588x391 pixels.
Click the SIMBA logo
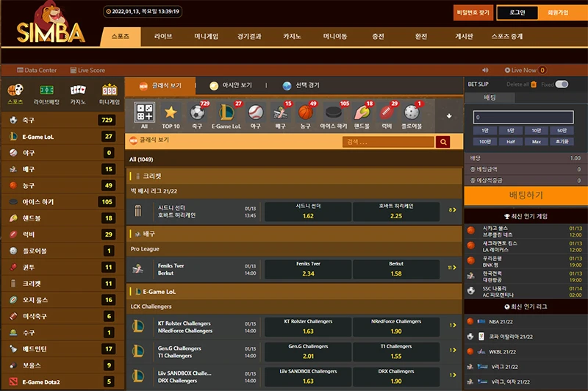click(x=51, y=24)
